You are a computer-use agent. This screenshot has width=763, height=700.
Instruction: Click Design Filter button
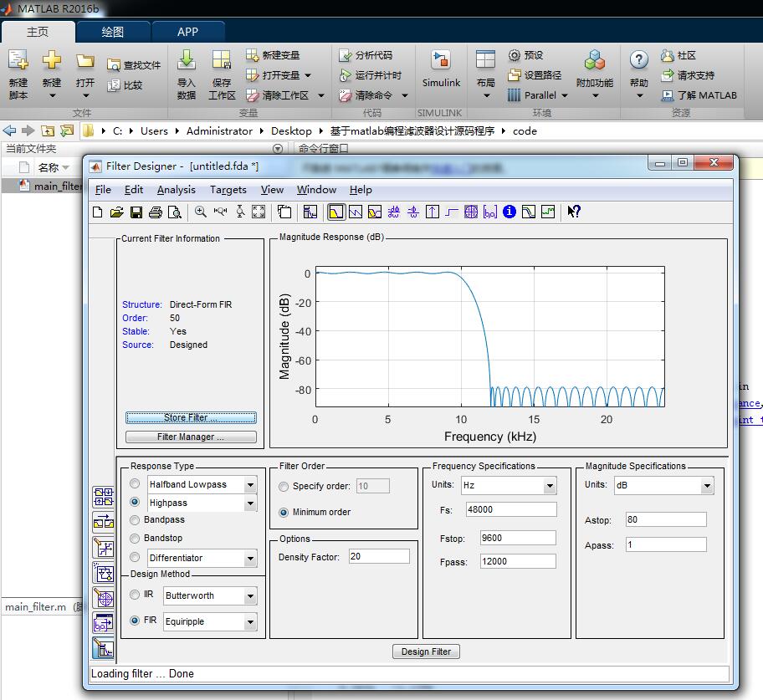(x=426, y=651)
